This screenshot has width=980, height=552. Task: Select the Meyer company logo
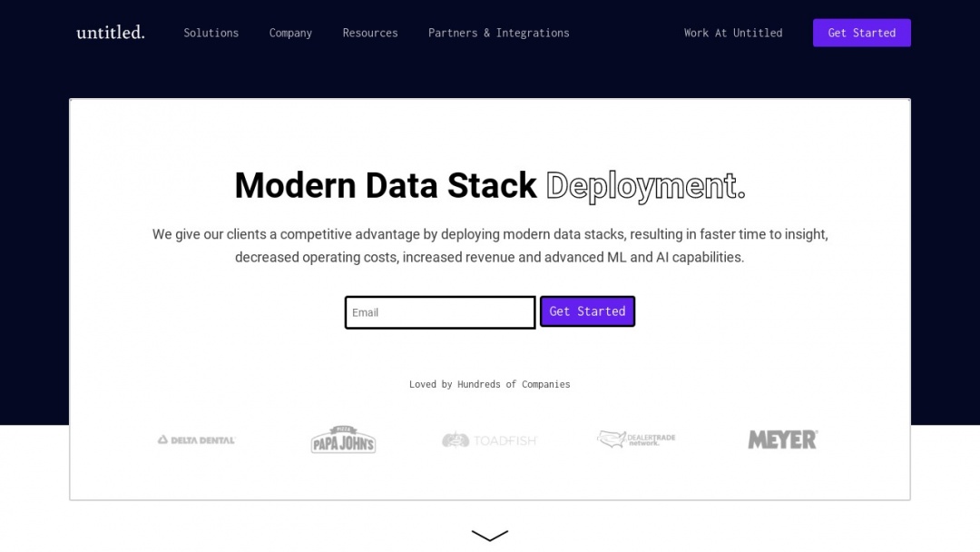tap(782, 439)
